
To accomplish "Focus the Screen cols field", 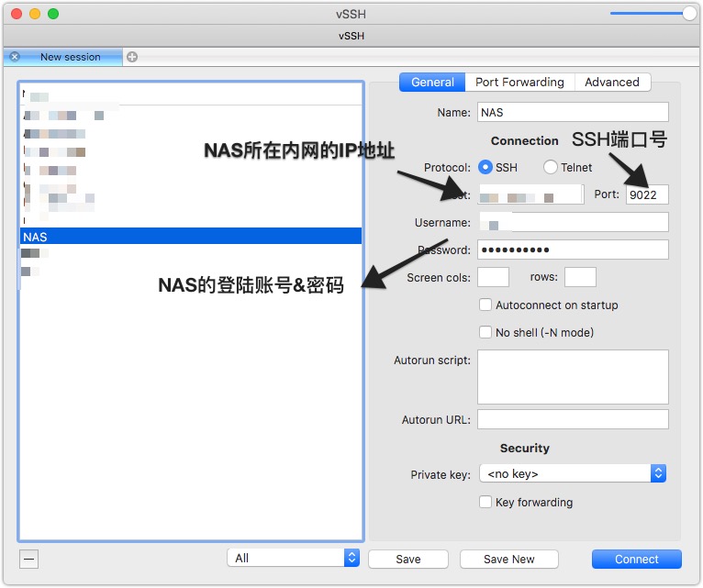I will click(x=493, y=277).
